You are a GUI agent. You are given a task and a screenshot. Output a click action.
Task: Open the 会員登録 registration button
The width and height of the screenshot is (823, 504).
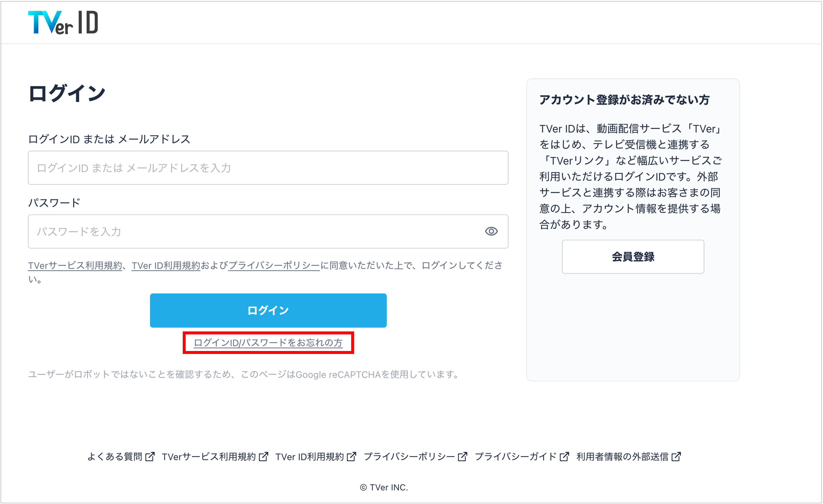[x=633, y=257]
